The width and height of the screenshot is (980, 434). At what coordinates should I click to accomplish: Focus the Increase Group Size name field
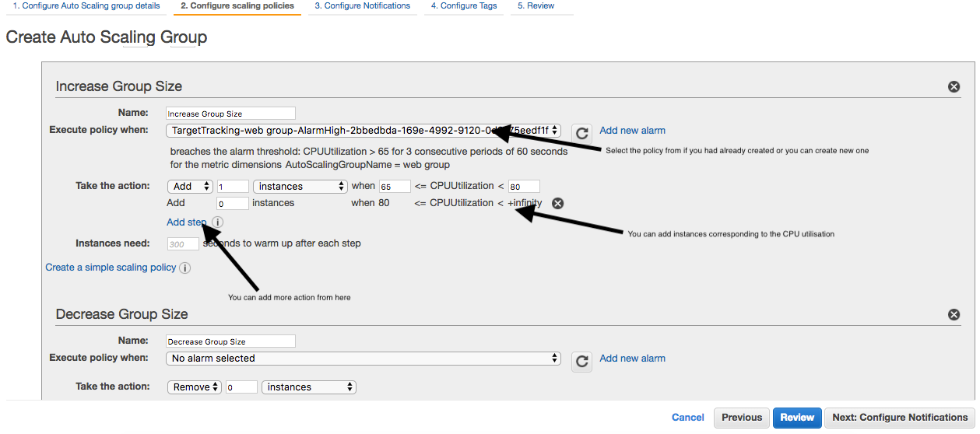(x=230, y=114)
